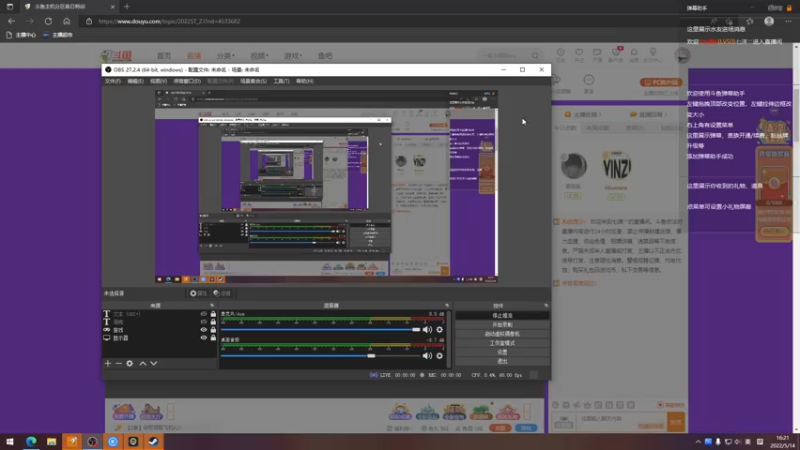Click the 滤镜 filters button above sources
This screenshot has height=450, width=800.
pos(222,293)
